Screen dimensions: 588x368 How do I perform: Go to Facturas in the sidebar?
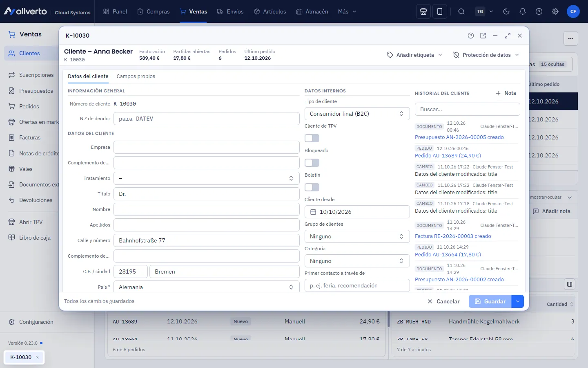pyautogui.click(x=30, y=138)
